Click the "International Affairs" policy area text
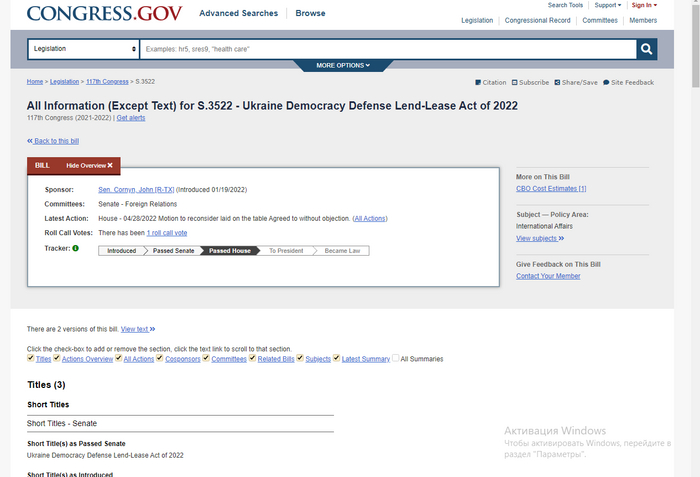The height and width of the screenshot is (477, 700). [544, 226]
